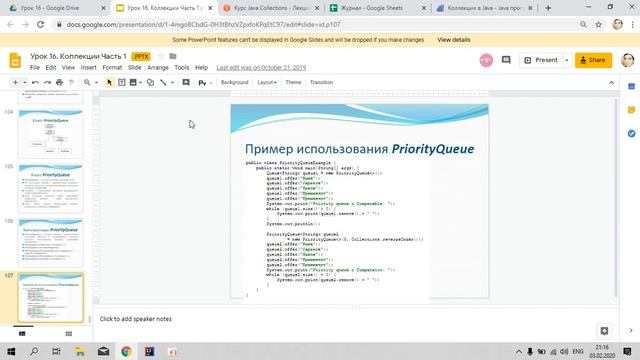Open Google Slides home icon
The height and width of the screenshot is (360, 640).
click(15, 60)
